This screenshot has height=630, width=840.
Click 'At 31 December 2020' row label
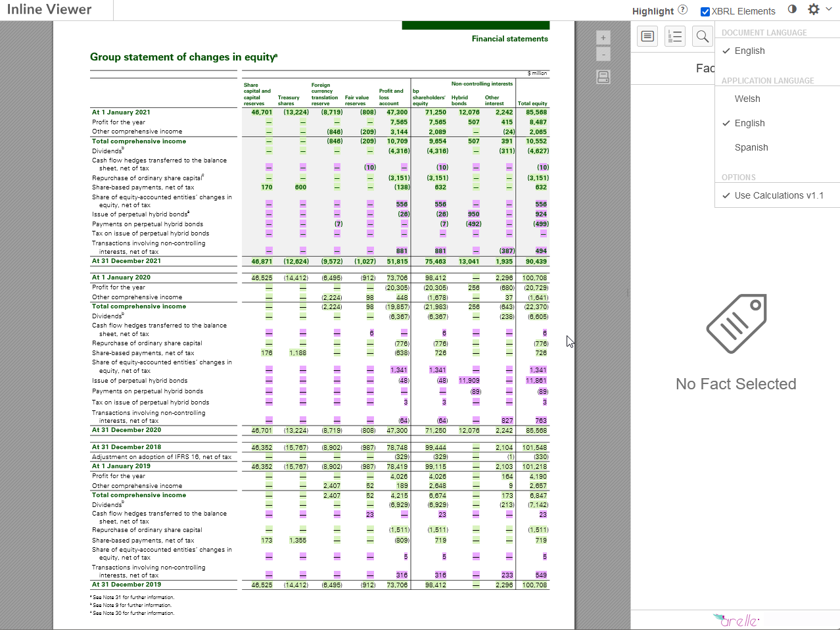pos(126,430)
